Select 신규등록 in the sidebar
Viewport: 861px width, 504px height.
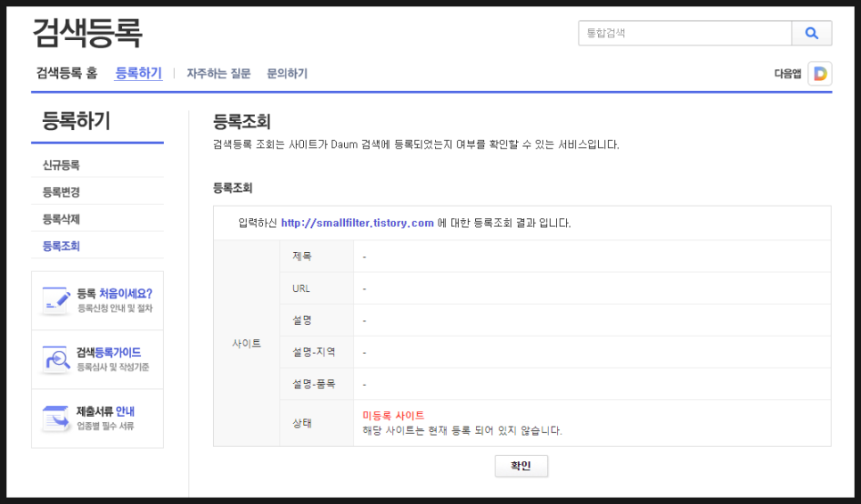[x=61, y=165]
